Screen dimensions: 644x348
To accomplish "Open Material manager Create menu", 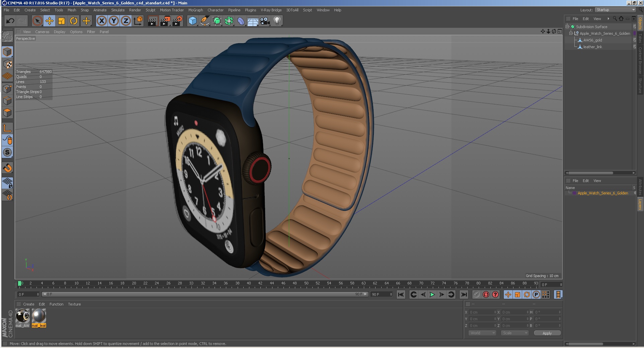I will [x=28, y=304].
